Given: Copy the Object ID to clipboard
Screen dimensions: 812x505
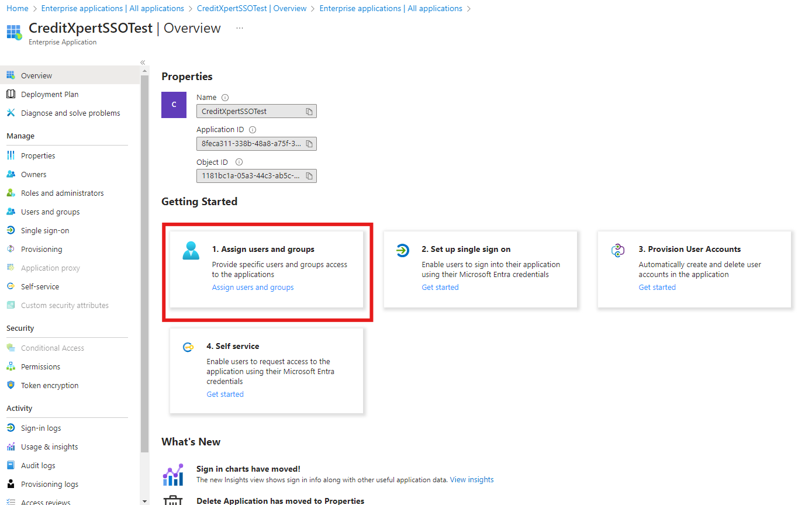Looking at the screenshot, I should [x=309, y=176].
